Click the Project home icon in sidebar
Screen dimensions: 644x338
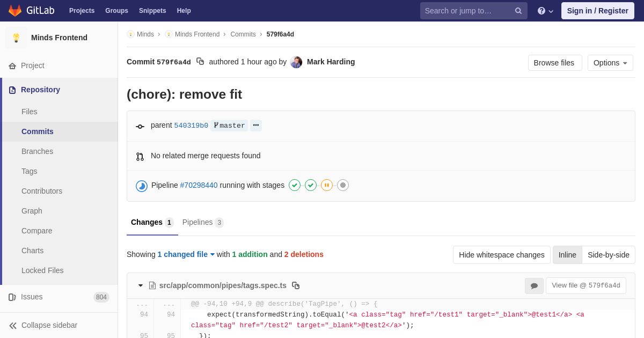click(12, 65)
